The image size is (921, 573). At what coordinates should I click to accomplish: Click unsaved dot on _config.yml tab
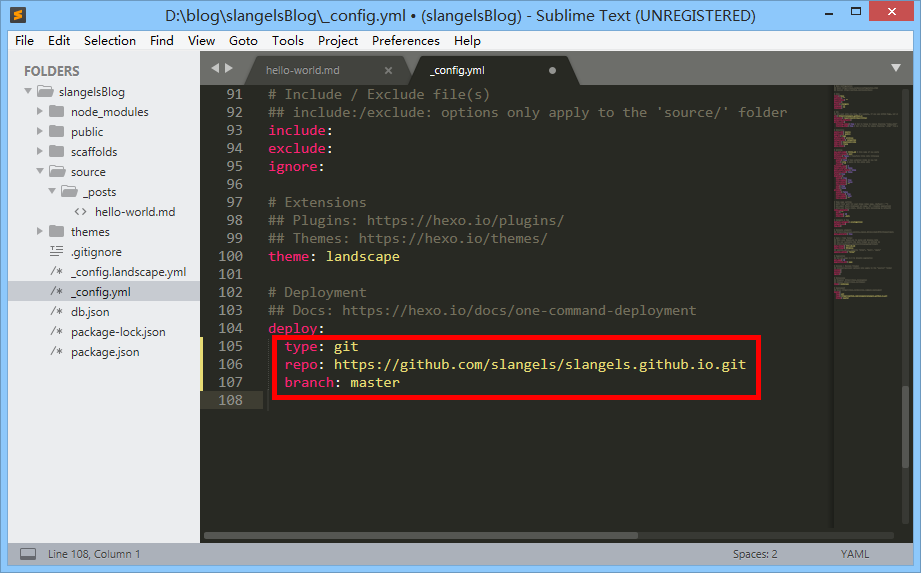point(552,70)
